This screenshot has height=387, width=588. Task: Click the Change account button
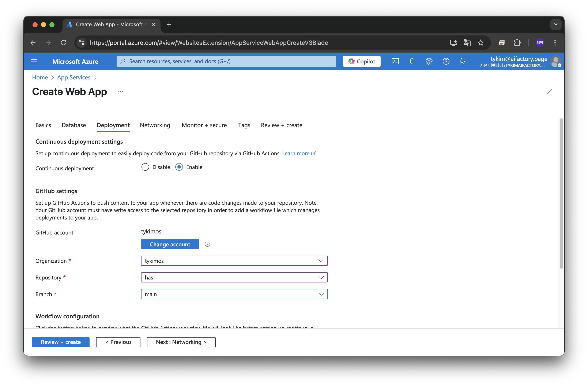(170, 244)
